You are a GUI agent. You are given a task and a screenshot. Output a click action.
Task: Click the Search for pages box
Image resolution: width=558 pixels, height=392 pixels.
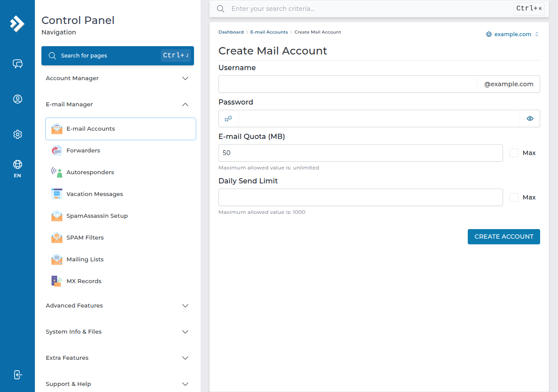coord(118,56)
